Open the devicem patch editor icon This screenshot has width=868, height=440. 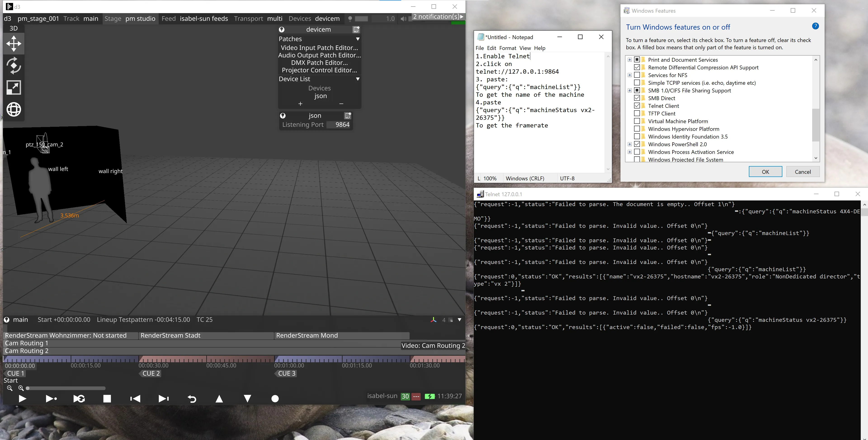(356, 30)
